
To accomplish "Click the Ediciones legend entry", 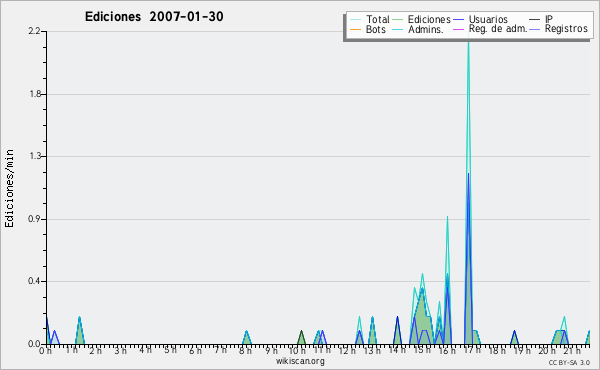I will click(422, 19).
